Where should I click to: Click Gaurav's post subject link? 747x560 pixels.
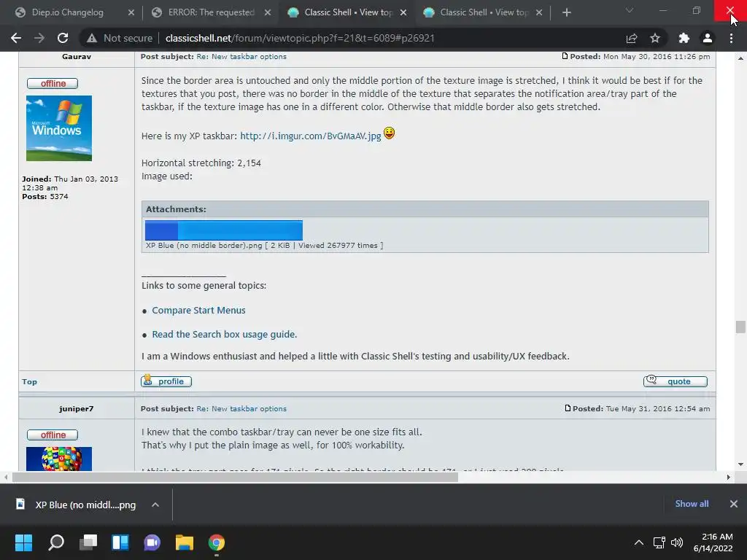point(241,56)
